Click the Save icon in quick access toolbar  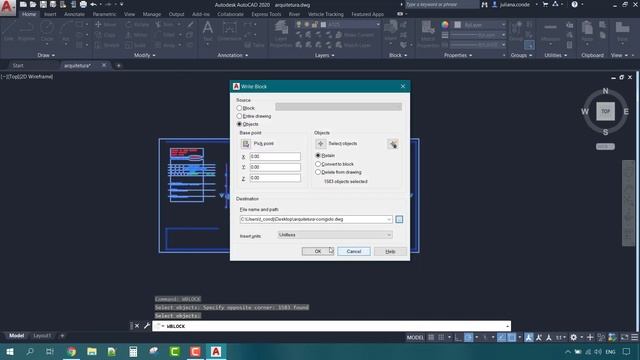point(43,4)
